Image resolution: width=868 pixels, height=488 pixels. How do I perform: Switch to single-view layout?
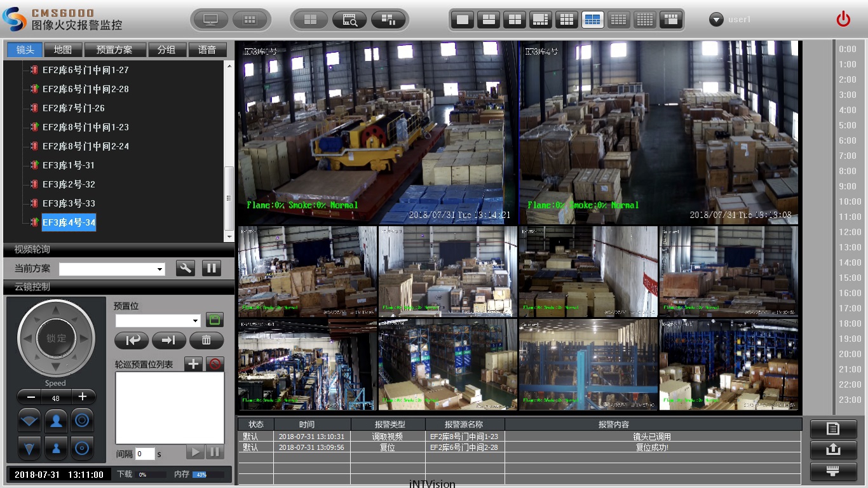point(463,20)
